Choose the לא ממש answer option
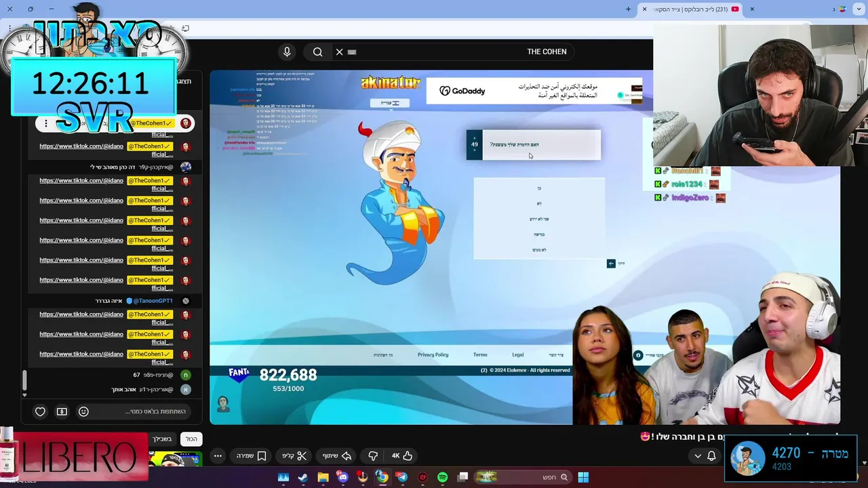 tap(539, 250)
